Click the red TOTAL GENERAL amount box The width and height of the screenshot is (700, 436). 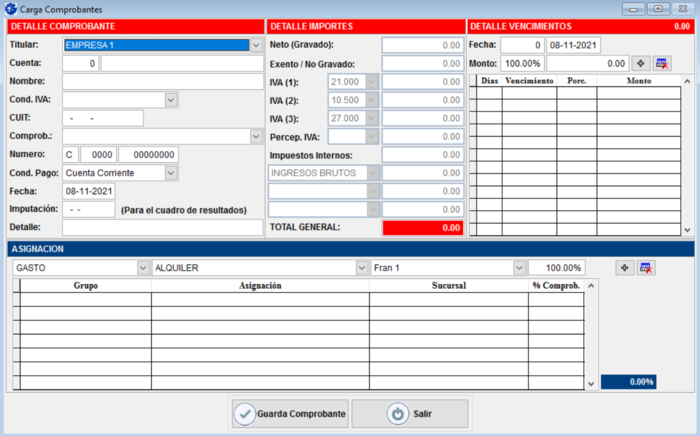pyautogui.click(x=422, y=228)
